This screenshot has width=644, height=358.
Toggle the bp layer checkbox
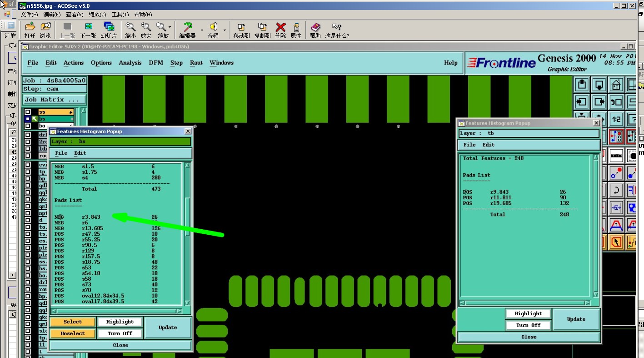tap(28, 179)
